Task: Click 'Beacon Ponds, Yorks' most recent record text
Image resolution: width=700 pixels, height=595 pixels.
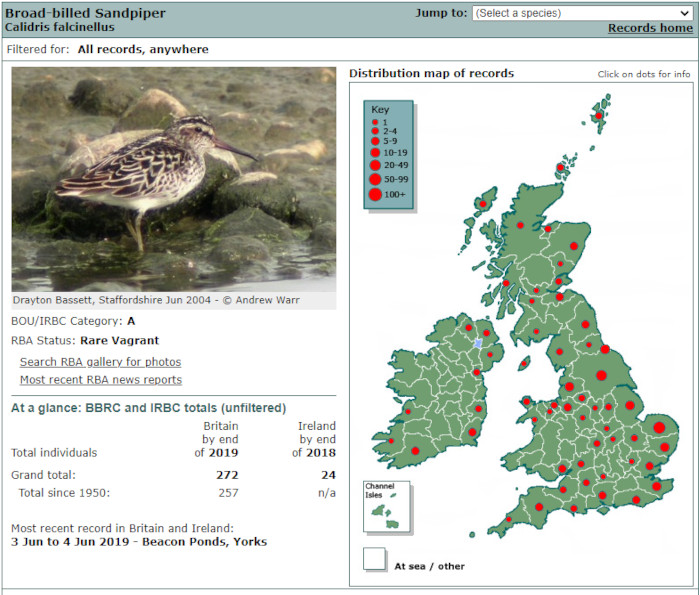Action: coord(204,541)
